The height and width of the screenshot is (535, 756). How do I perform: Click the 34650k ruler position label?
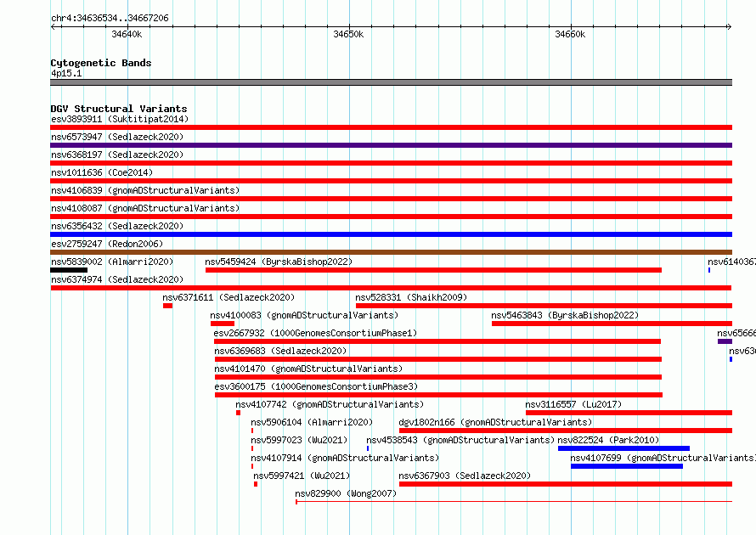coord(348,34)
